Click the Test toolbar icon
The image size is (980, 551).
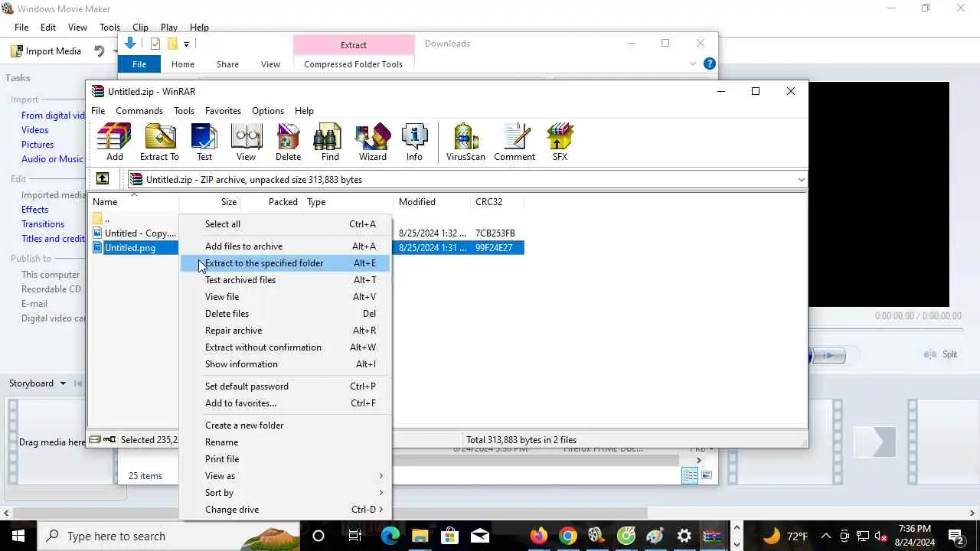click(204, 142)
